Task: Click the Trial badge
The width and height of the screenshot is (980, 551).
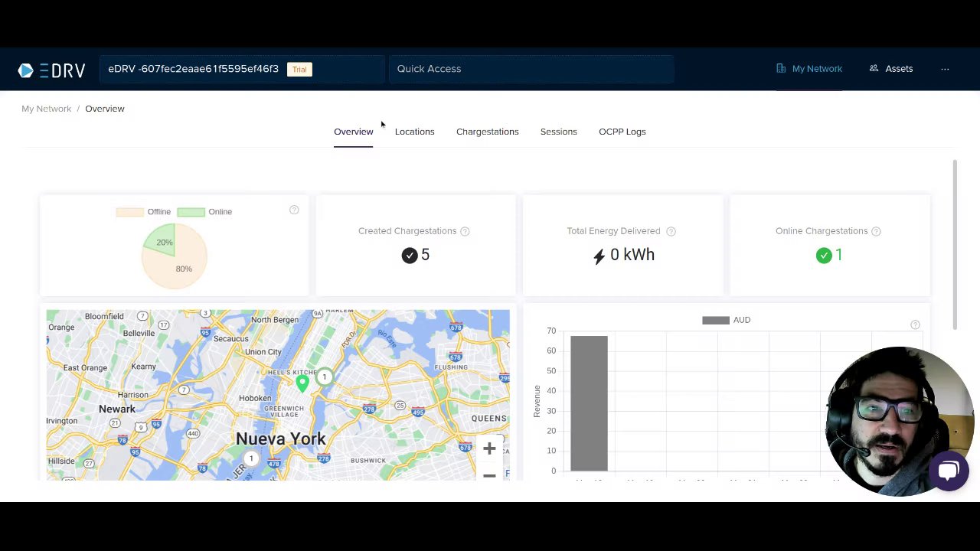Action: (x=299, y=70)
